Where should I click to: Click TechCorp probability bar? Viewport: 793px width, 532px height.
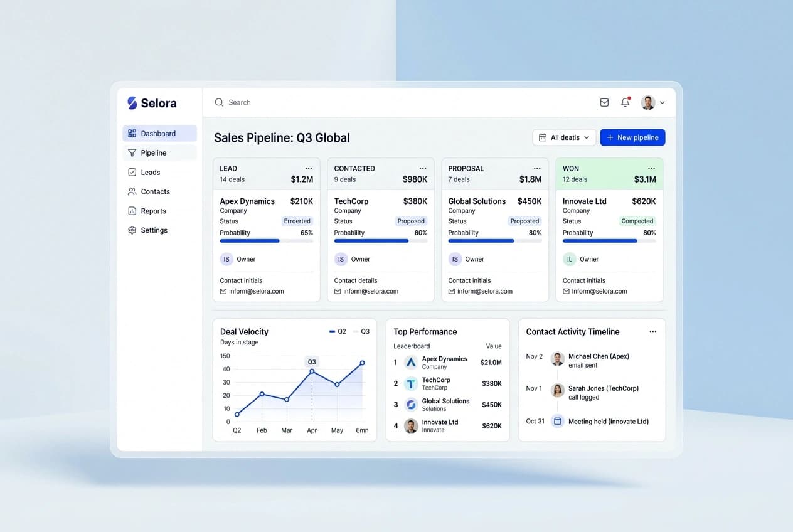[381, 241]
